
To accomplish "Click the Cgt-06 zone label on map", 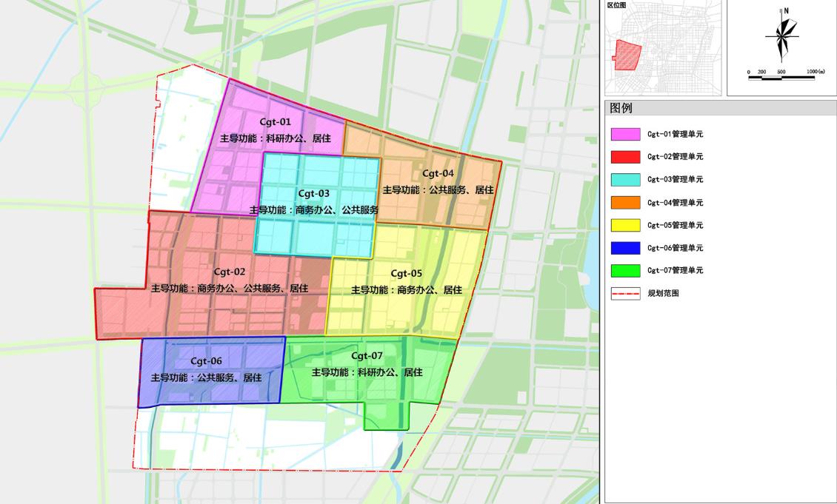I will pyautogui.click(x=206, y=361).
